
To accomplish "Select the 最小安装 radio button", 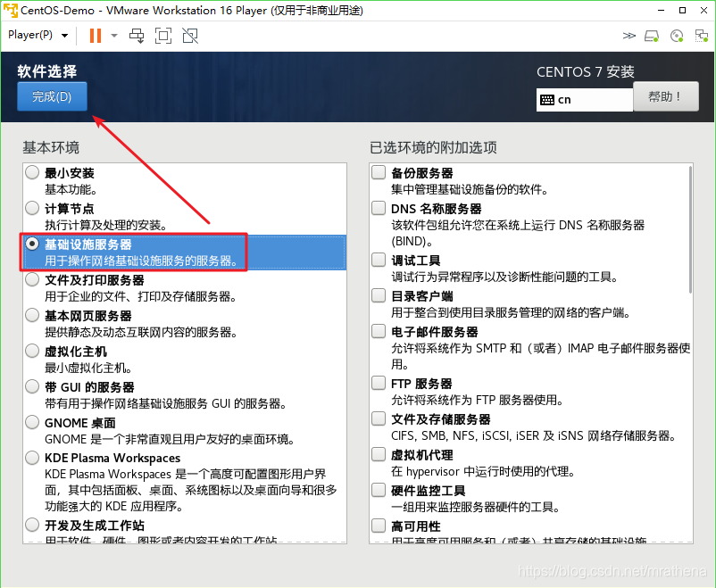I will tap(32, 172).
